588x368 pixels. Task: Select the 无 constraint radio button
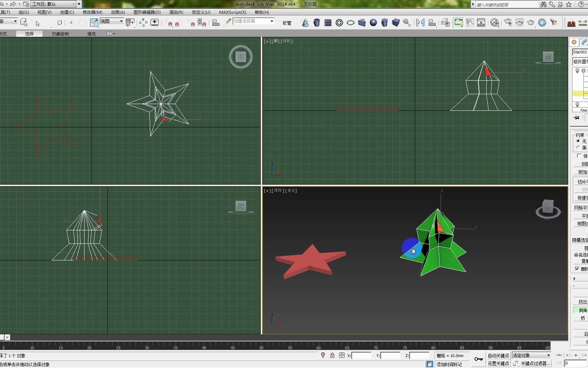578,141
